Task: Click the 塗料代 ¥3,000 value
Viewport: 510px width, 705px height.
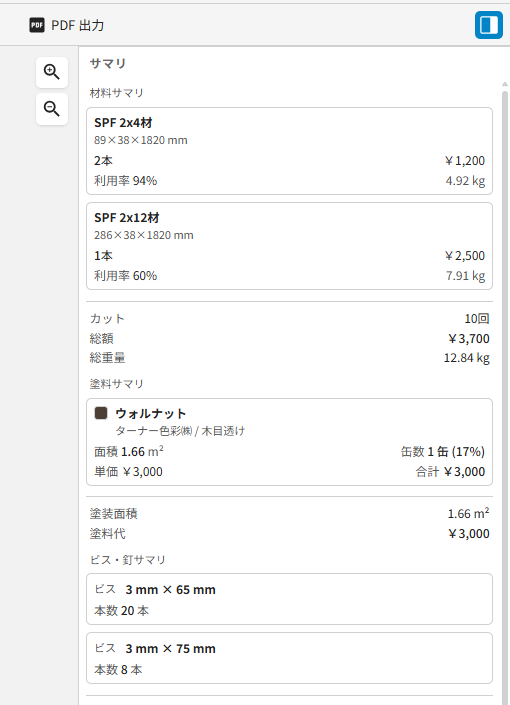Action: pos(469,534)
